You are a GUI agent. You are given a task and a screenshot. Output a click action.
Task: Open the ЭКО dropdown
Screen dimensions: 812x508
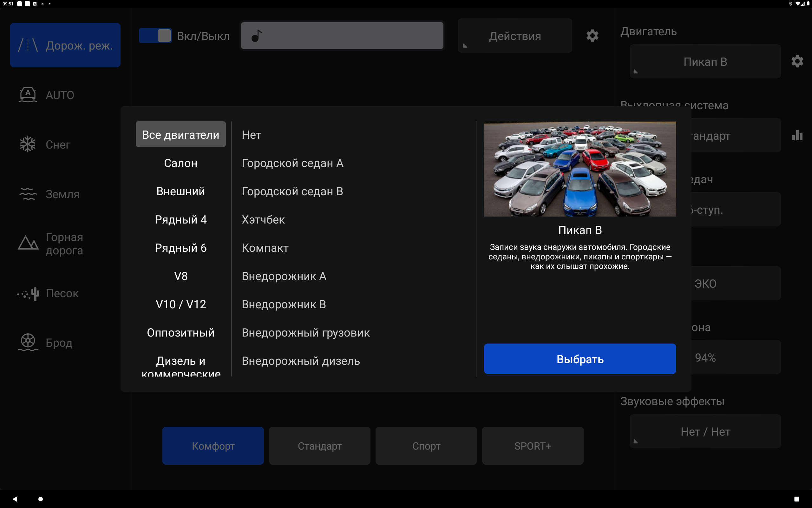click(x=736, y=284)
